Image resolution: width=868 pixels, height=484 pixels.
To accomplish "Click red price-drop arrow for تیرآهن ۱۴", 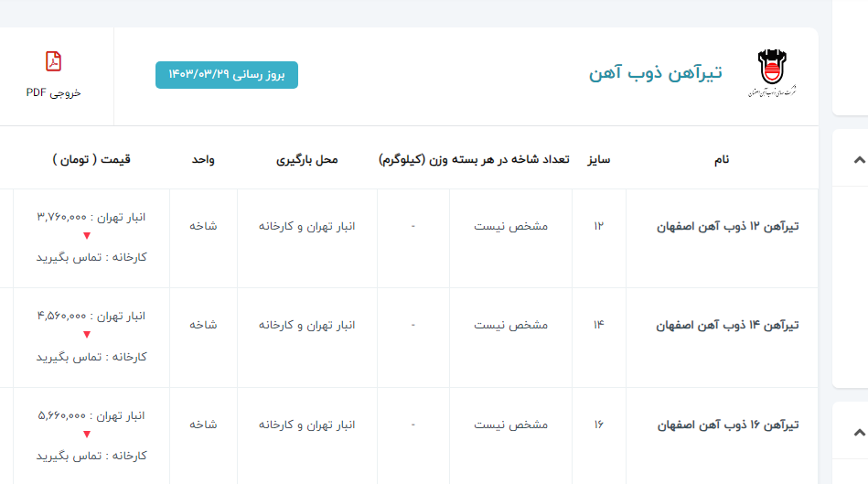I will [87, 335].
